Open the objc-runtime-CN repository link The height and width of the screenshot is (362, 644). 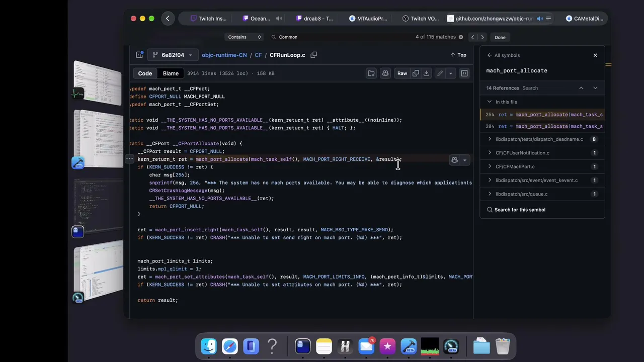(x=224, y=55)
